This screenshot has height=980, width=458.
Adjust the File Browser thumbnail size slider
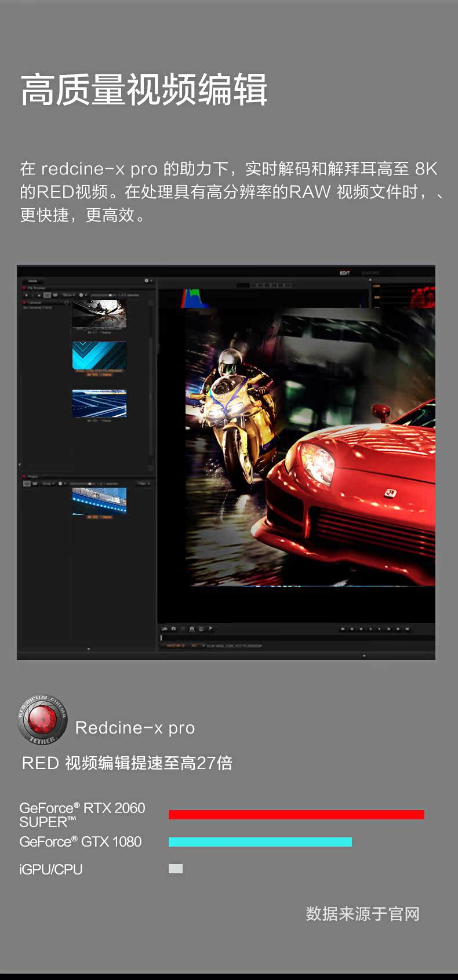click(x=102, y=295)
